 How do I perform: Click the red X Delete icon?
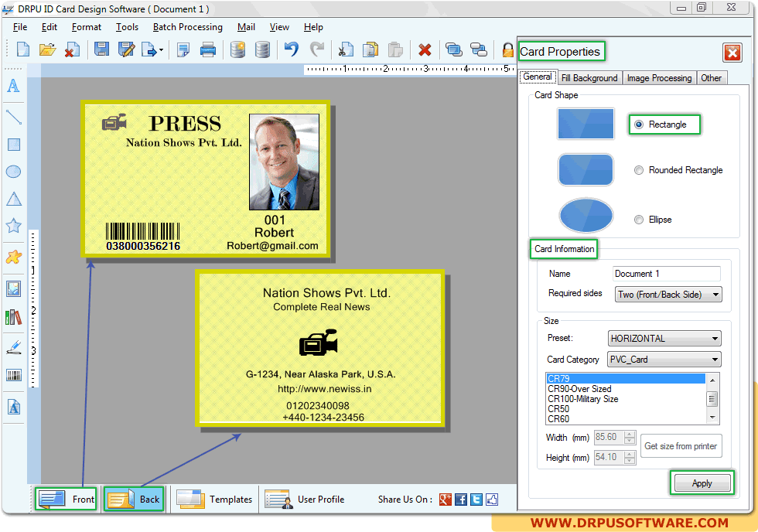(x=425, y=49)
